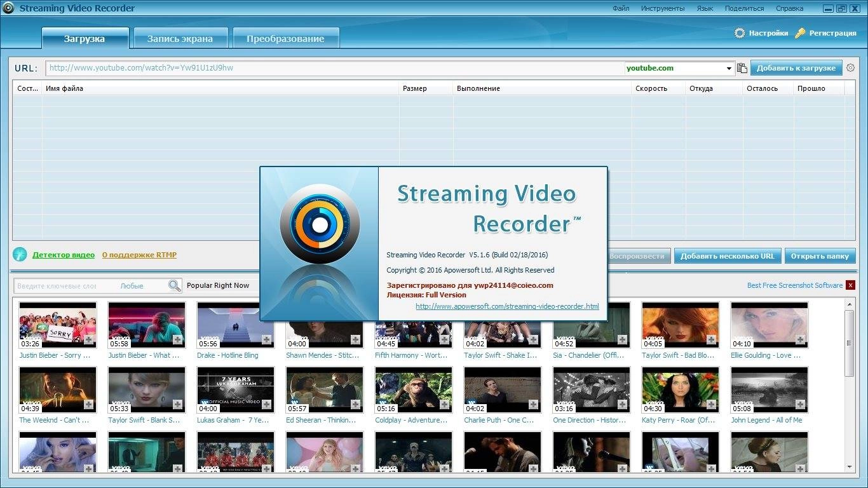The image size is (868, 488).
Task: Click the Открыть папку button
Action: point(820,256)
